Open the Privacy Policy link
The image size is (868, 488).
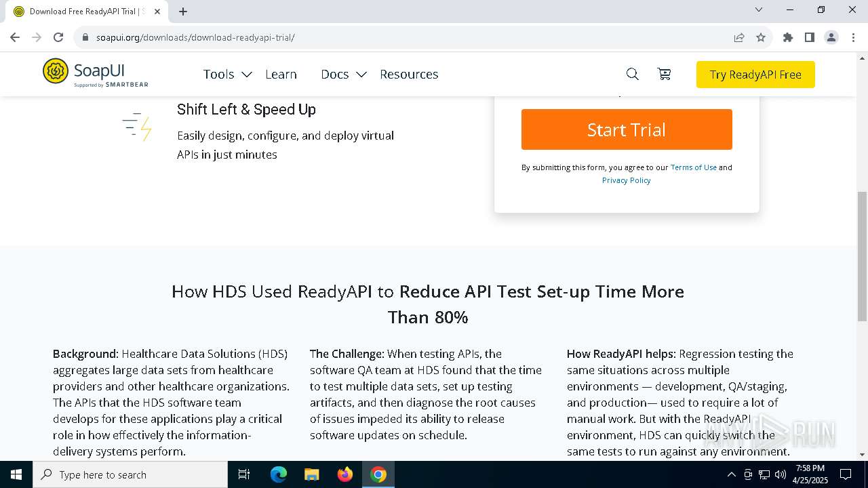(x=626, y=180)
